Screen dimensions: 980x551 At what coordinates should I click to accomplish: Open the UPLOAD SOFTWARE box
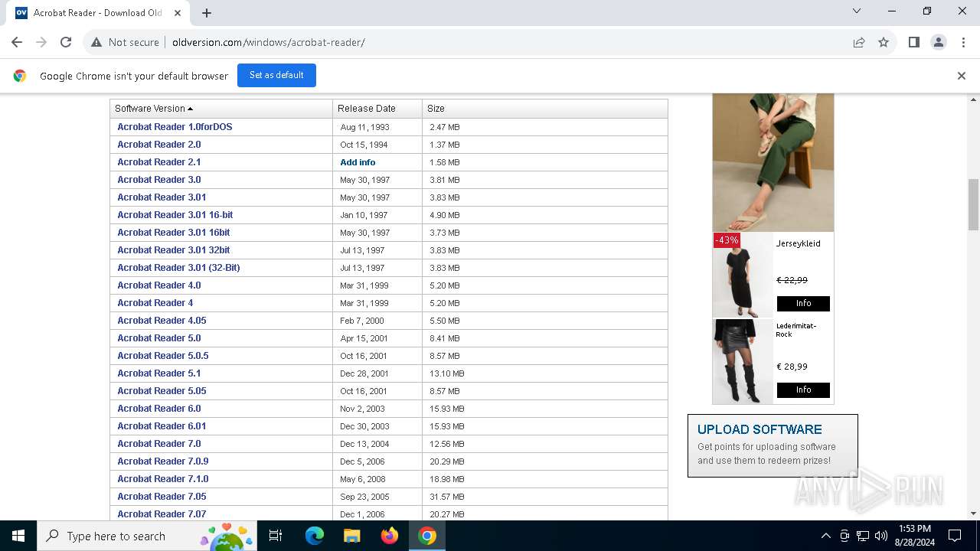pyautogui.click(x=773, y=445)
